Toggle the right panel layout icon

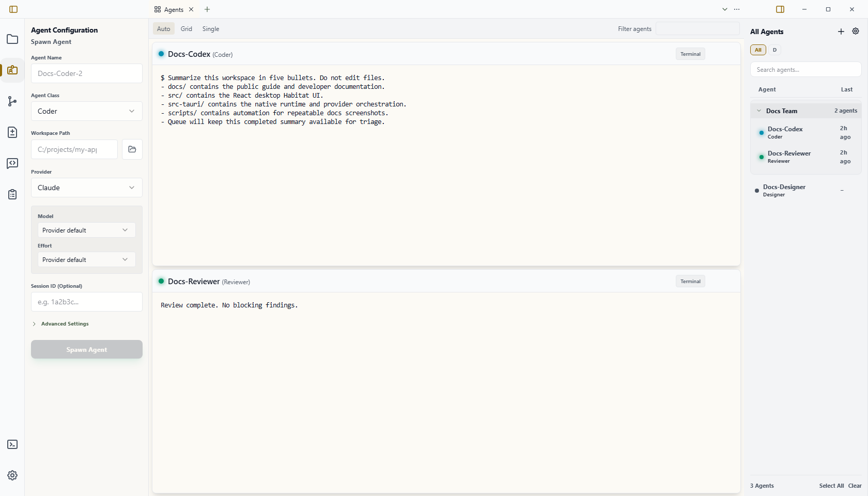pos(780,9)
